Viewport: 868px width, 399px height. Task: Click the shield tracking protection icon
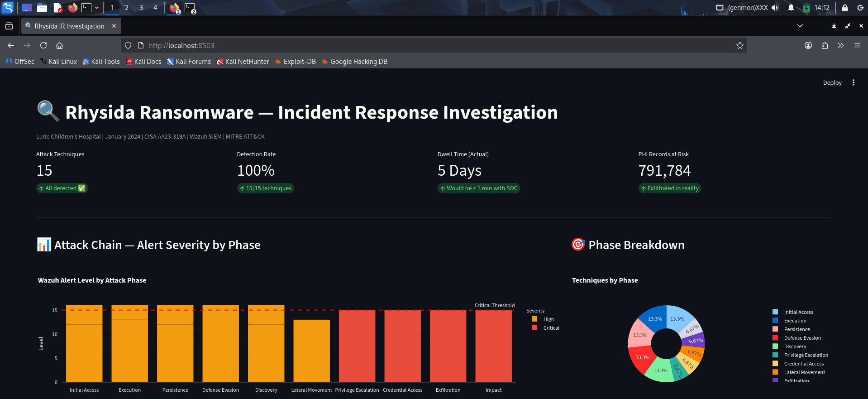coord(128,45)
